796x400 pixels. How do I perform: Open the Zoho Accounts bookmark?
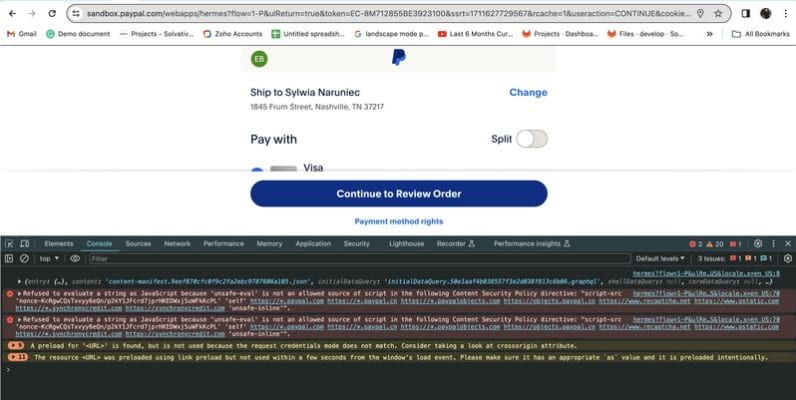[x=233, y=34]
